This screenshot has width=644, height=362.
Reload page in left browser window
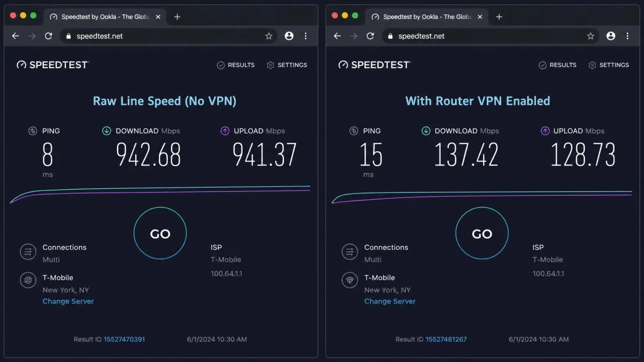pos(48,36)
